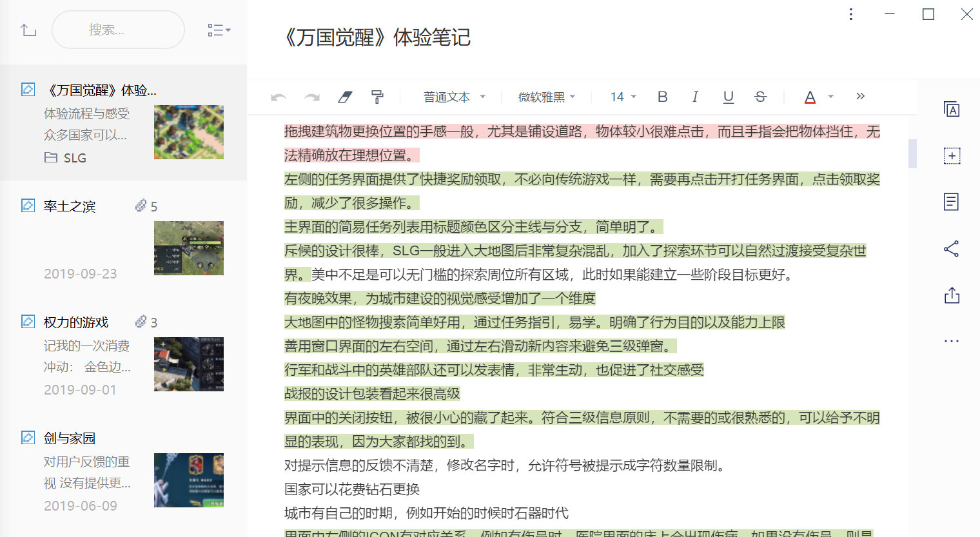The image size is (980, 537).
Task: Export the note with the upload icon
Action: click(952, 295)
